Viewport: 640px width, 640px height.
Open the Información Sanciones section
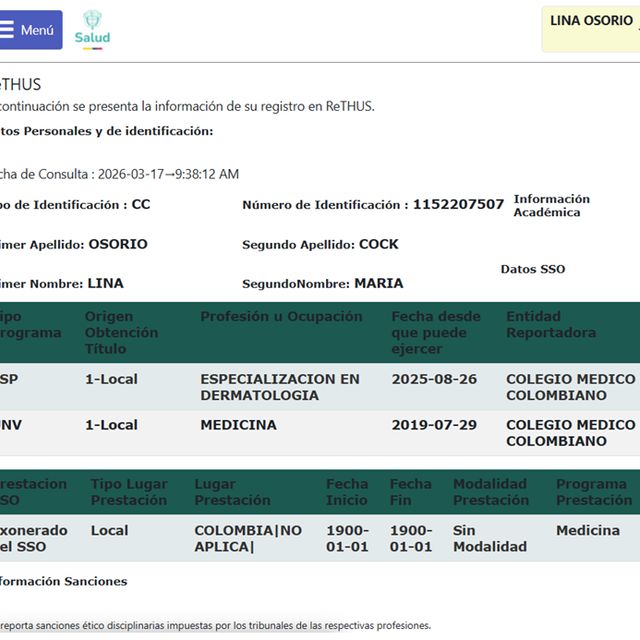click(63, 581)
